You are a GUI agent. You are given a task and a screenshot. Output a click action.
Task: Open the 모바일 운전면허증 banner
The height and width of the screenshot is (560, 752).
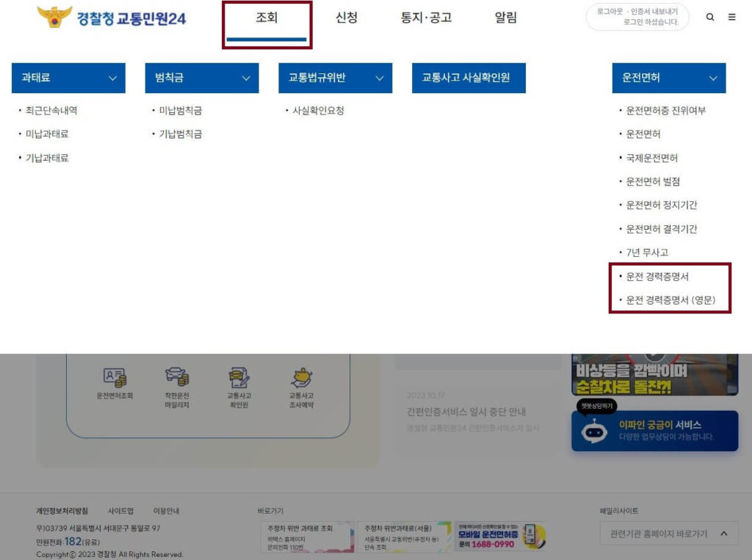pos(499,537)
